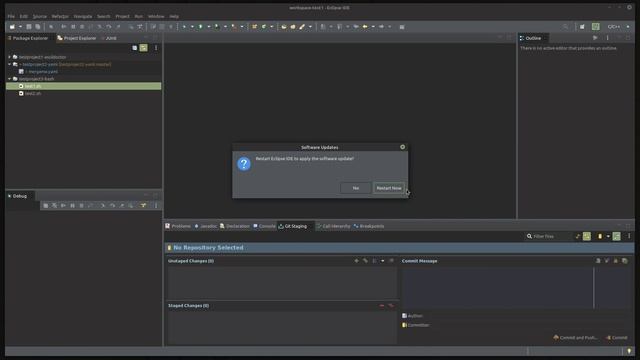
Task: Click the Save All toolbar icon
Action: click(38, 27)
